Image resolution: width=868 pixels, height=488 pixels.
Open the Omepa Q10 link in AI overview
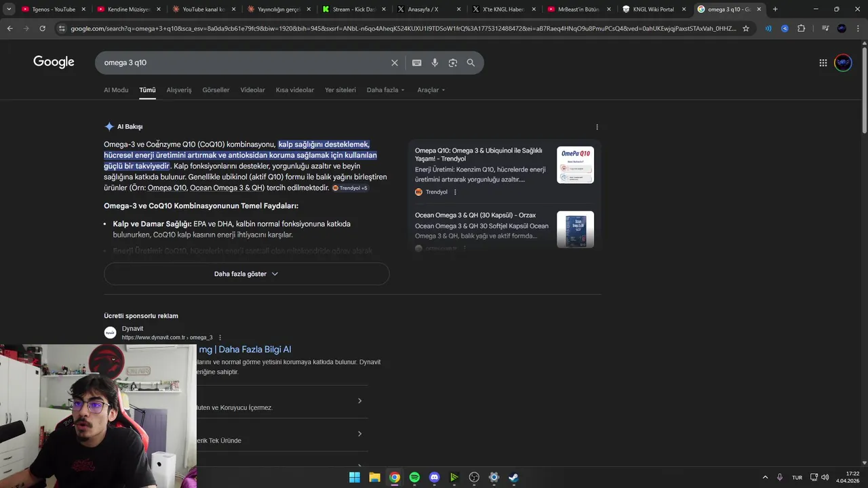(167, 188)
